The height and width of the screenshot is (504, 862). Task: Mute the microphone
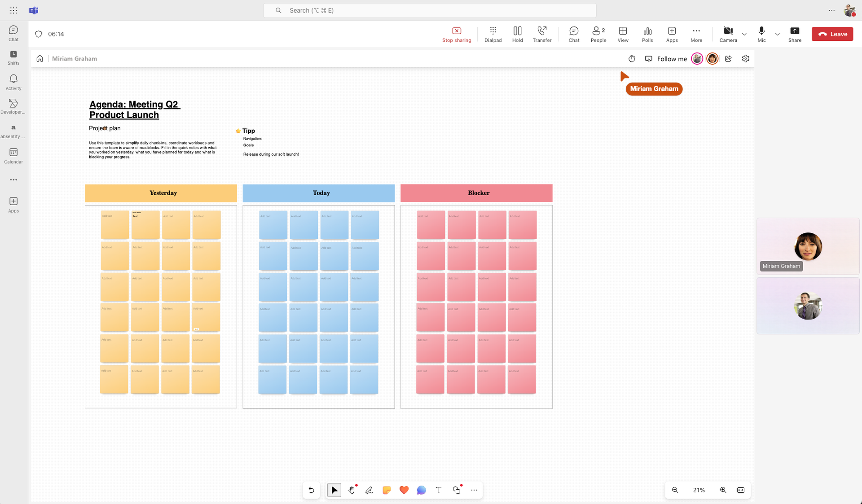tap(761, 34)
